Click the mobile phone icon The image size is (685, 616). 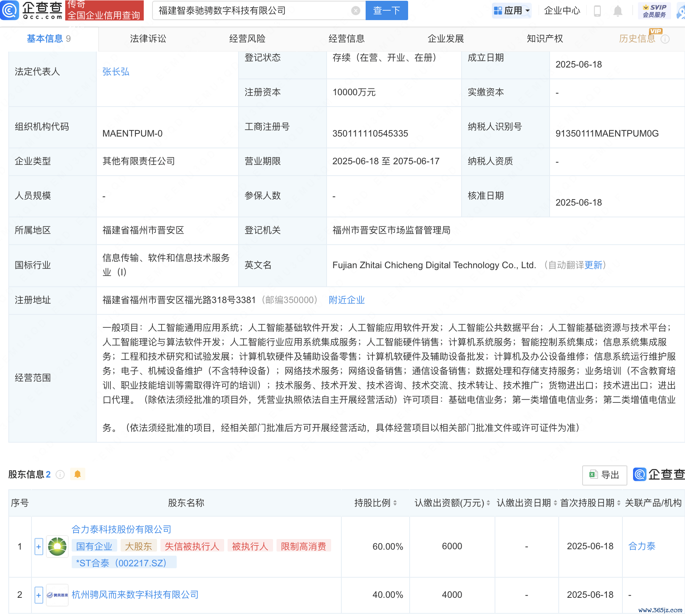click(x=597, y=11)
